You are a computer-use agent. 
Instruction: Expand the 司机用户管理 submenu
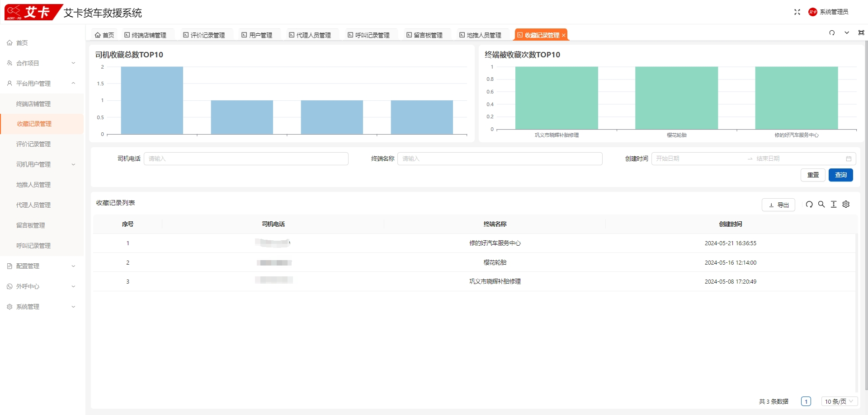tap(42, 164)
